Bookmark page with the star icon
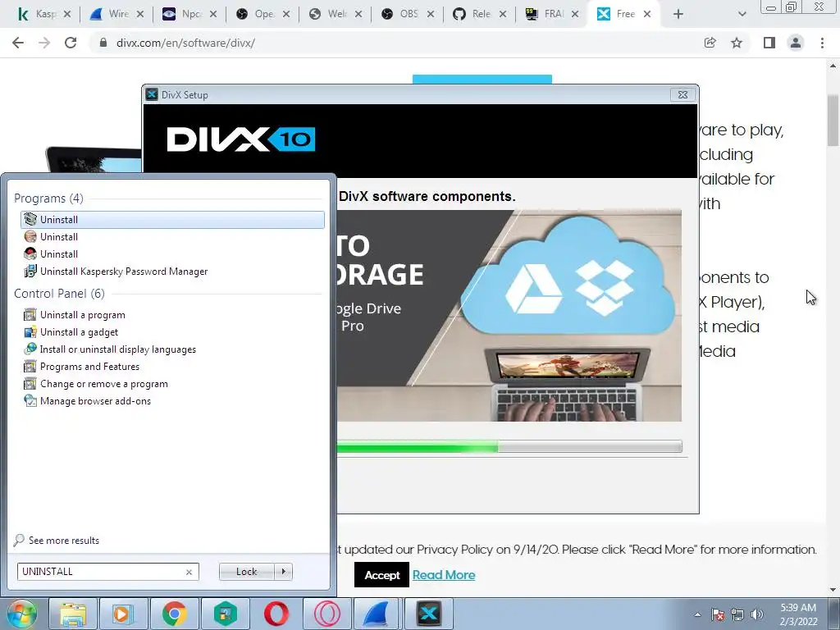The width and height of the screenshot is (840, 630). (x=737, y=43)
